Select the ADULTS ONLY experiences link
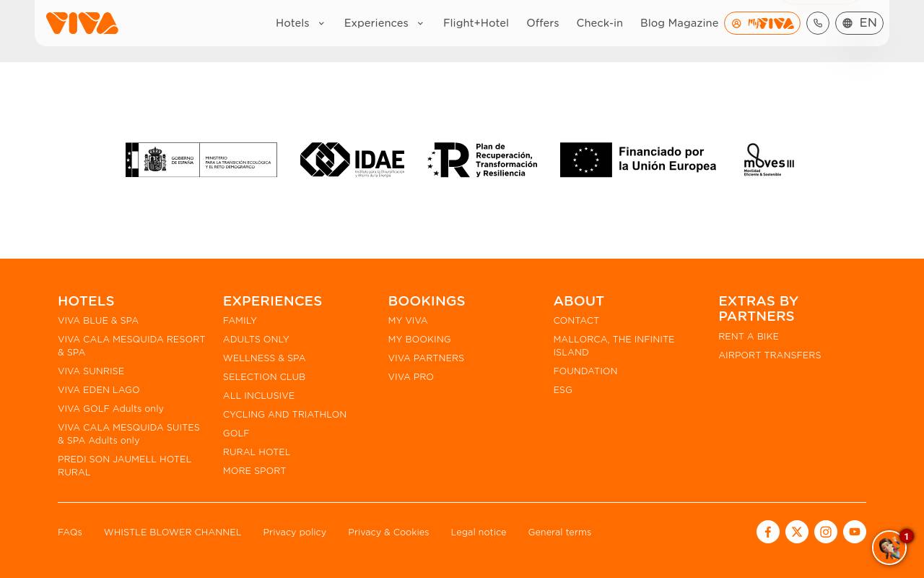This screenshot has height=578, width=924. click(256, 340)
